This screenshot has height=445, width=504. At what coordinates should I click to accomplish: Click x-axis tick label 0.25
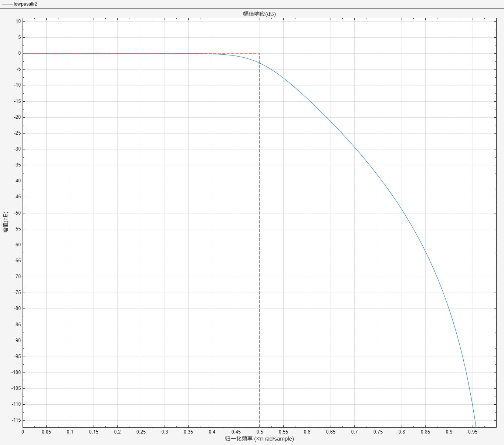141,432
